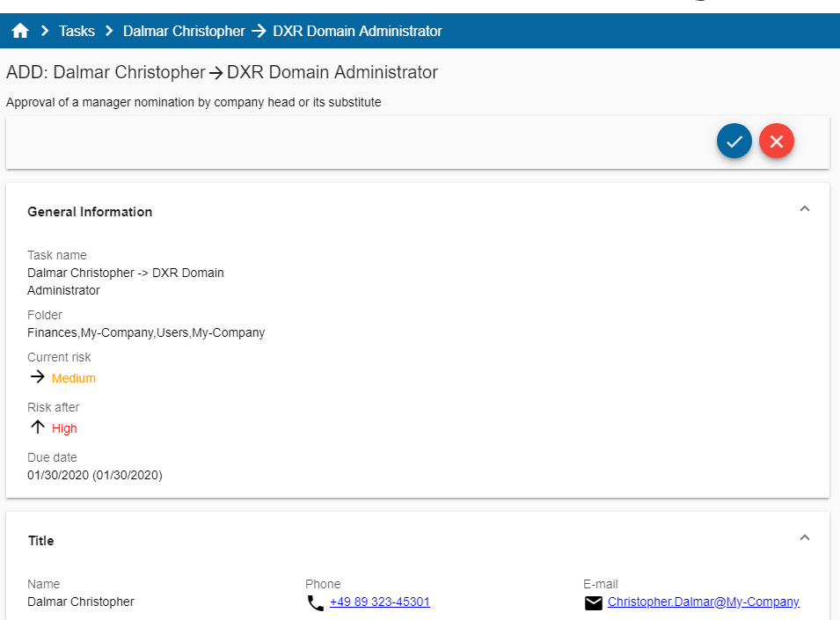Click the General Information header
This screenshot has height=620, width=840.
click(90, 212)
